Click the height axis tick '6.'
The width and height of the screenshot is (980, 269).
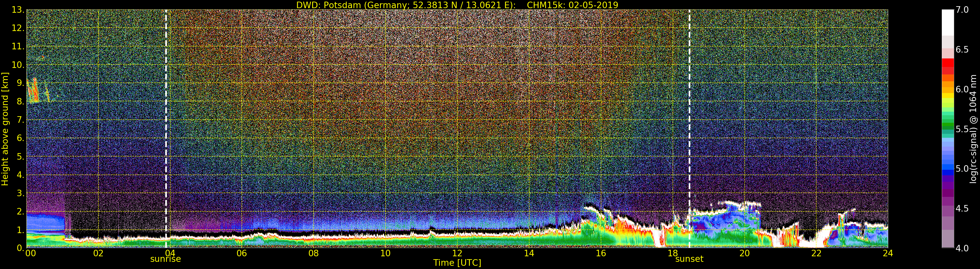20,138
